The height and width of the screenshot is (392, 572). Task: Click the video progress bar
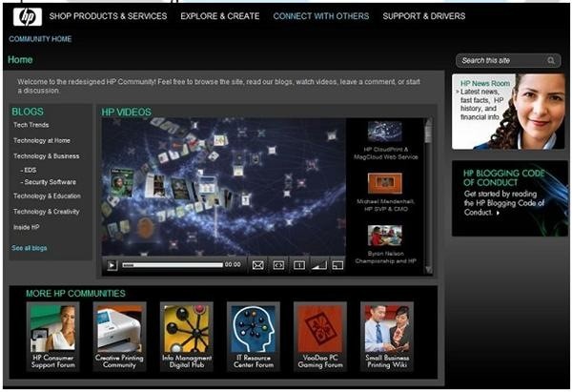[173, 265]
